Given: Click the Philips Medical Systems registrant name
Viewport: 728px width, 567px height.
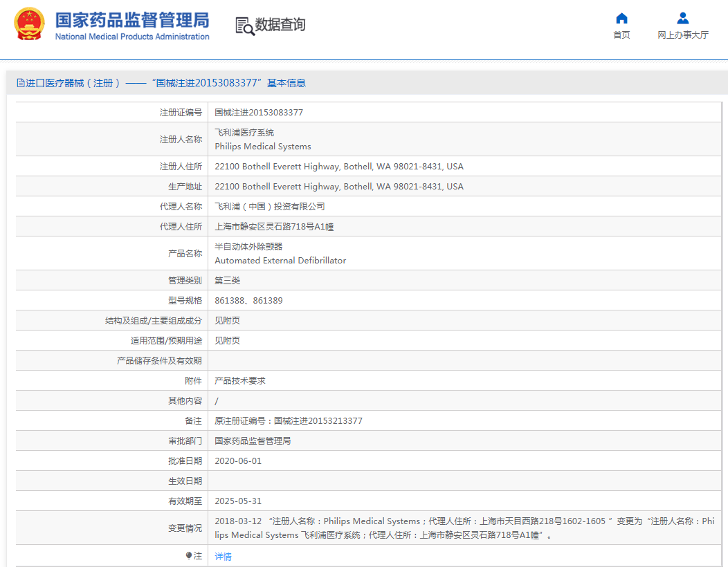Looking at the screenshot, I should [263, 147].
